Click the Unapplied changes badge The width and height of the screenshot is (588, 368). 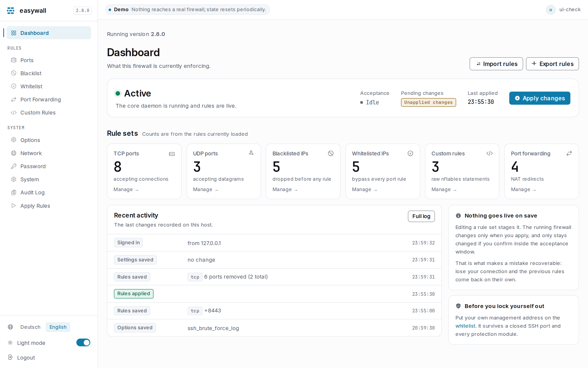pyautogui.click(x=428, y=102)
